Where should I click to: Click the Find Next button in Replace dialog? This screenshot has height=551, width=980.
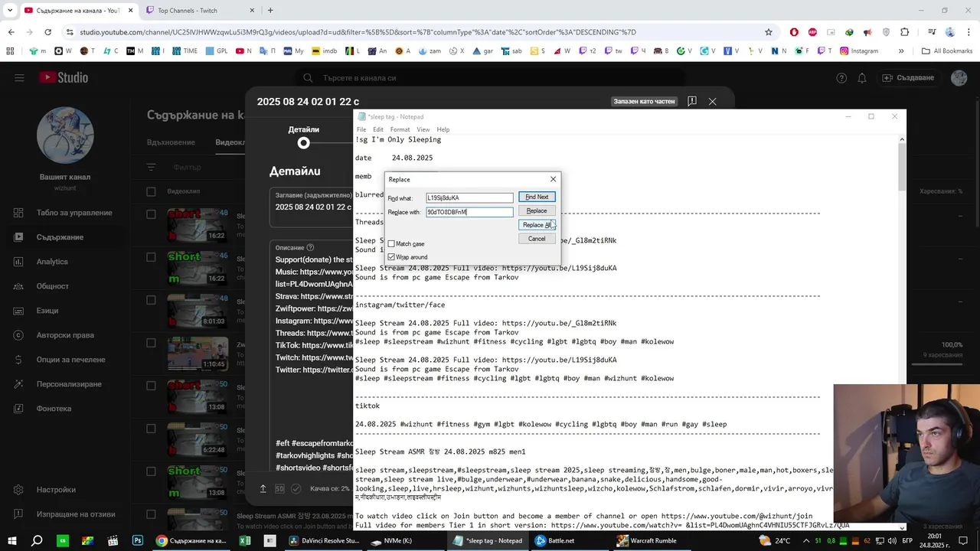click(537, 197)
